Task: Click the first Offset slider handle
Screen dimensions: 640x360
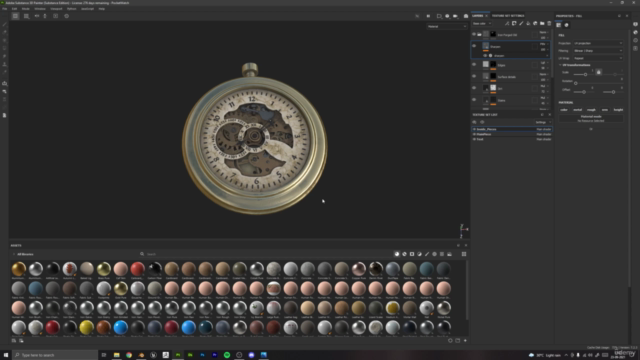Action: pos(584,92)
